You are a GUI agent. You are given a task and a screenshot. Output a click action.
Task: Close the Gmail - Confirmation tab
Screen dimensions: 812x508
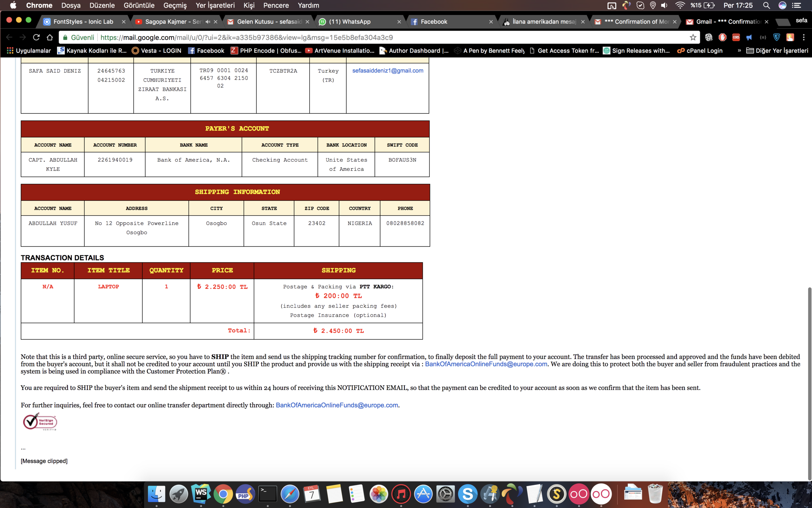766,22
